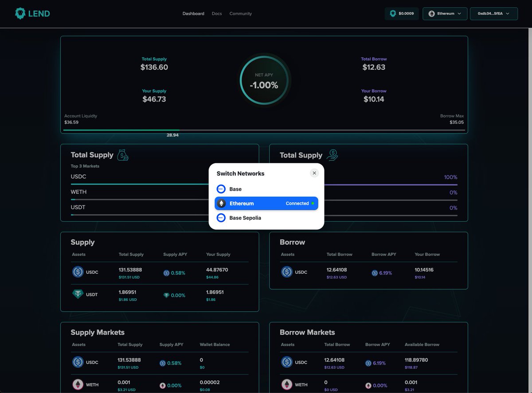Click Wallet Balance 0.00002 in Supply Markets

(x=210, y=382)
